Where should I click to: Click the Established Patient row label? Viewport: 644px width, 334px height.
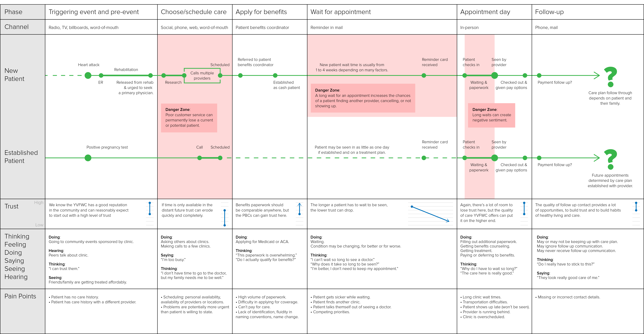(x=21, y=157)
